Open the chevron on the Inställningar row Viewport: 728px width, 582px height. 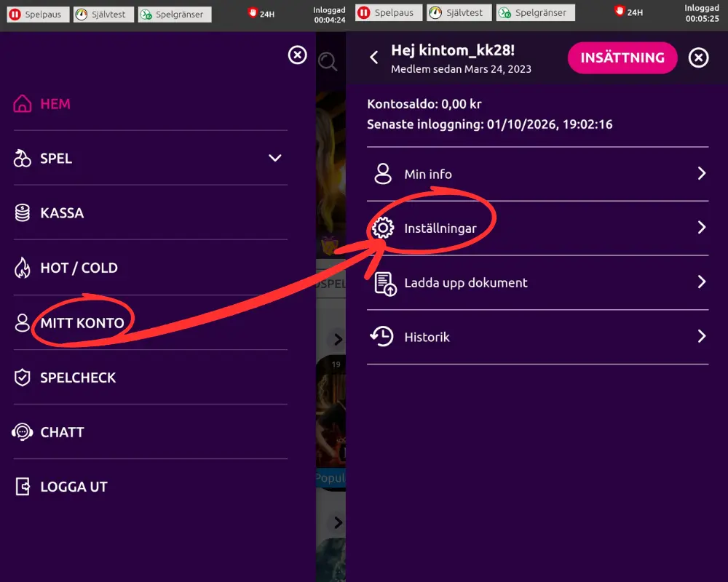point(702,228)
